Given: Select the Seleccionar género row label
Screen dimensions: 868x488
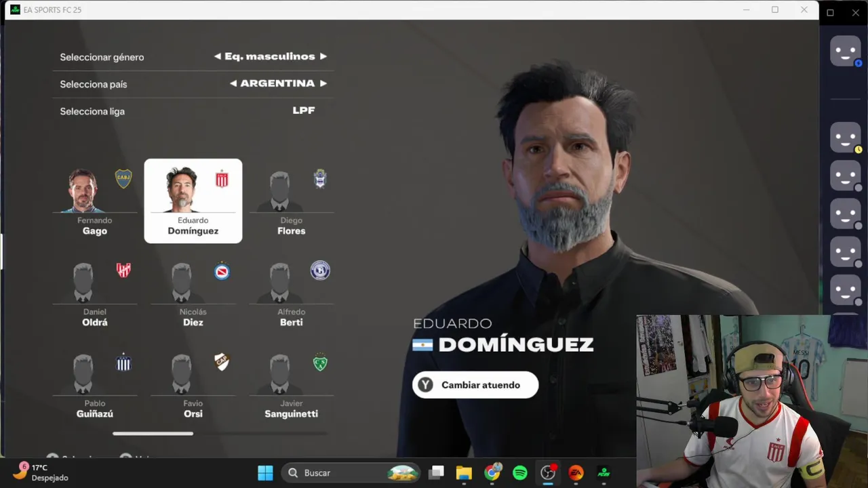Looking at the screenshot, I should tap(102, 57).
